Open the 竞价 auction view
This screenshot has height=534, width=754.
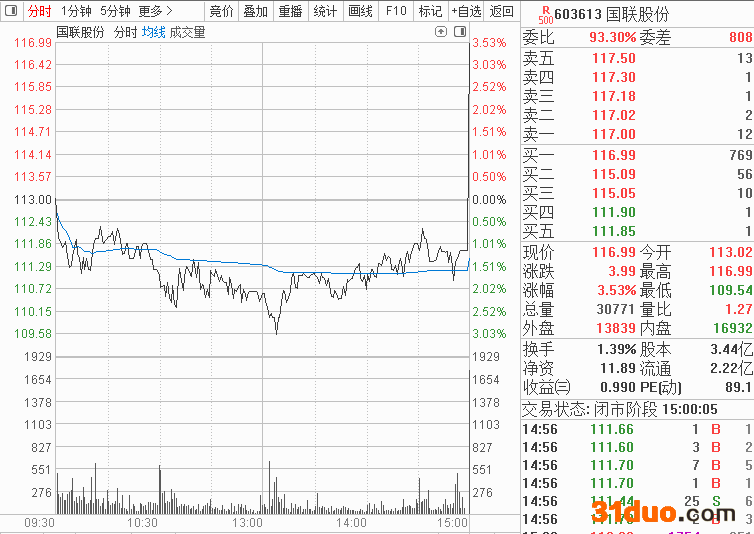click(221, 11)
